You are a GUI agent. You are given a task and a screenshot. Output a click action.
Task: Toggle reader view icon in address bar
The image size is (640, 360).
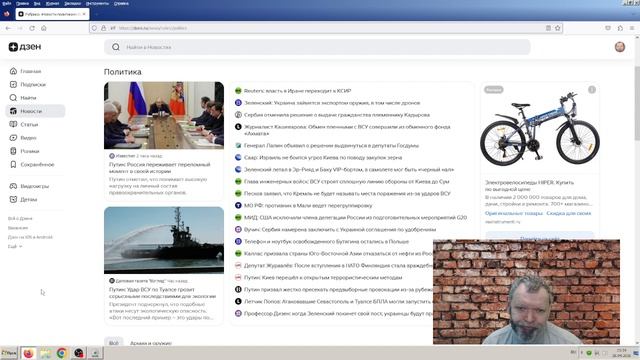pos(548,28)
